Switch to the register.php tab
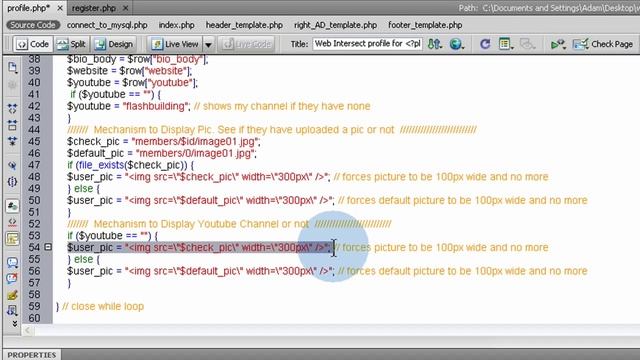 pos(94,8)
